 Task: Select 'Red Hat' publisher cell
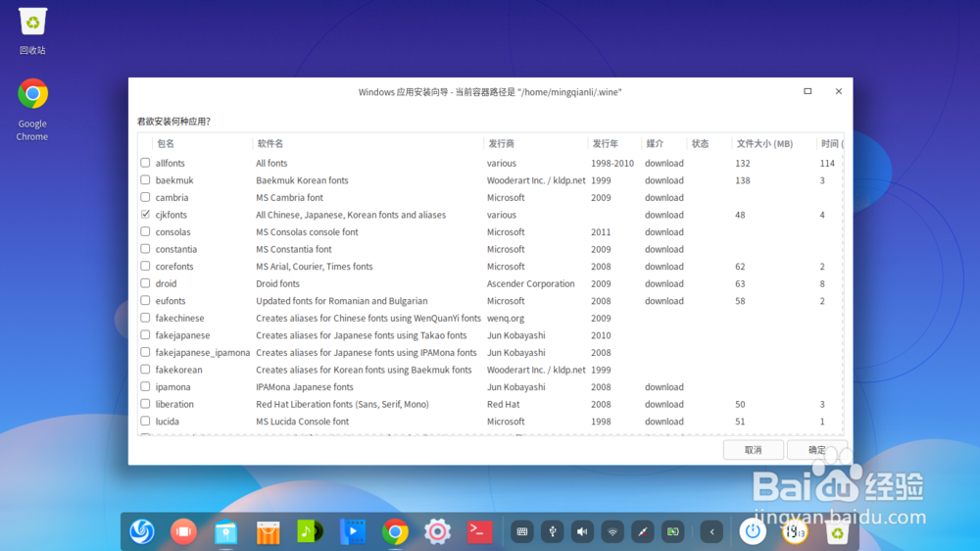coord(503,404)
